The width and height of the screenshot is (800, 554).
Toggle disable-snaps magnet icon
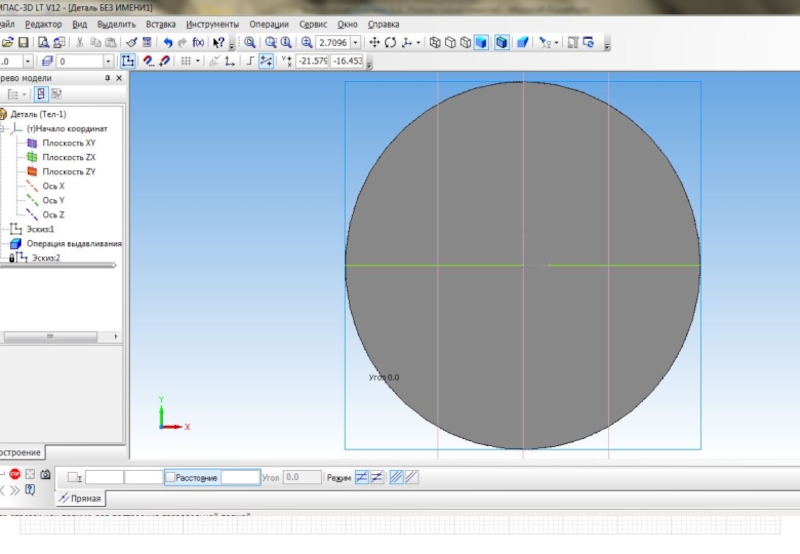point(164,61)
